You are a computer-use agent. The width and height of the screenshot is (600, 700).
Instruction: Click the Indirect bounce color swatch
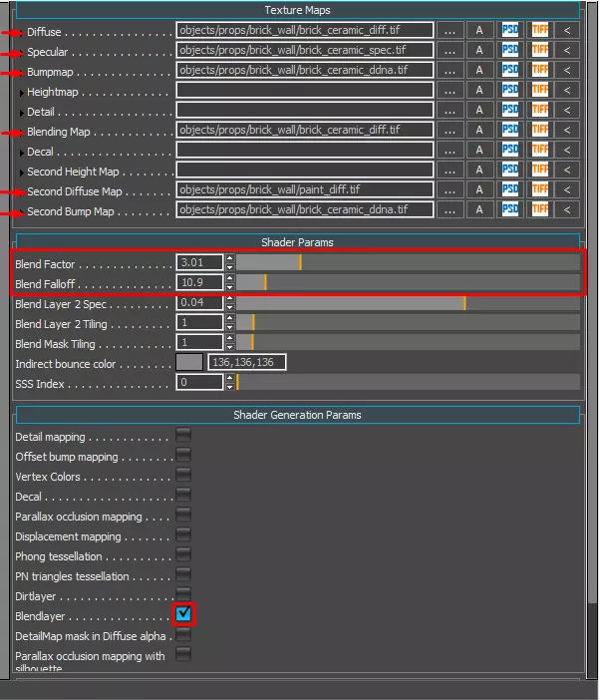[x=189, y=362]
